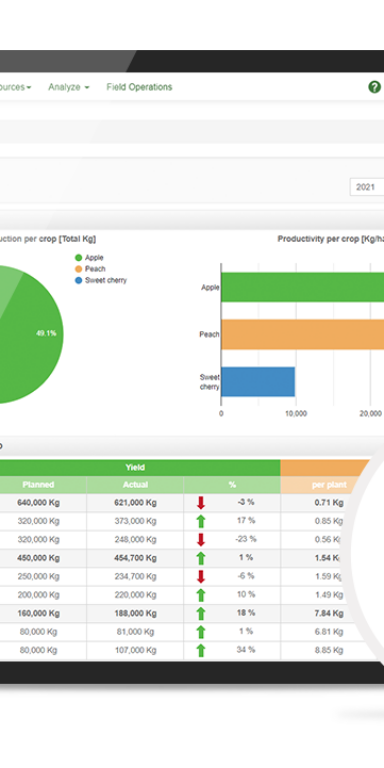Select the 450,000 Kg planned cell
This screenshot has width=384, height=768.
(38, 558)
